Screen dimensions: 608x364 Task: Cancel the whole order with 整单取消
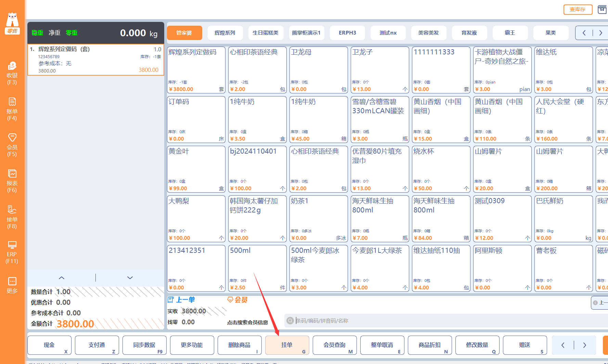(x=383, y=345)
